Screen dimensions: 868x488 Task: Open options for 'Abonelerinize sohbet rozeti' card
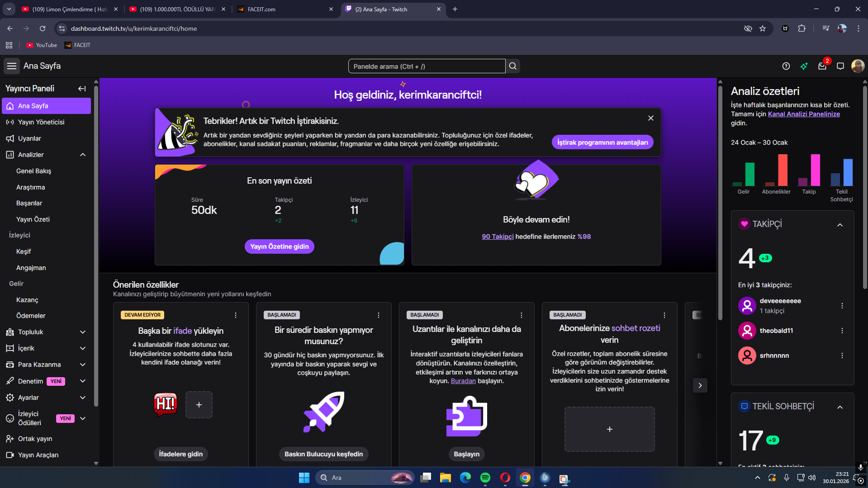664,315
